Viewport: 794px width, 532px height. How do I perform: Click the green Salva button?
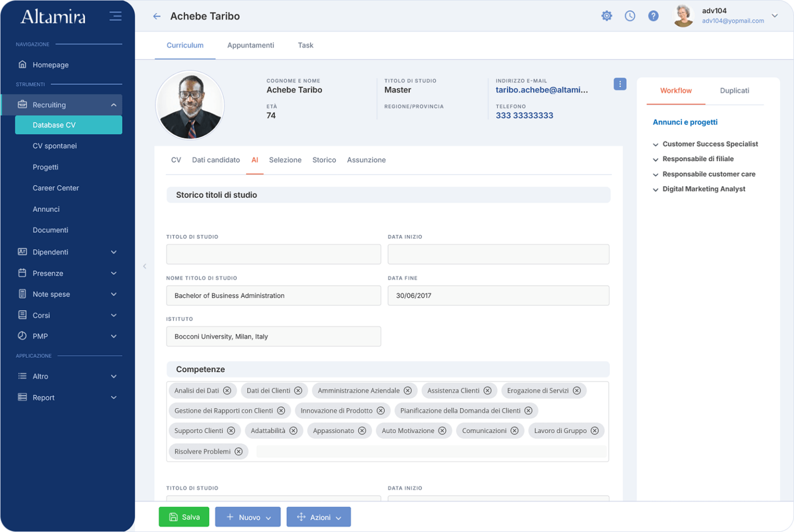coord(184,516)
